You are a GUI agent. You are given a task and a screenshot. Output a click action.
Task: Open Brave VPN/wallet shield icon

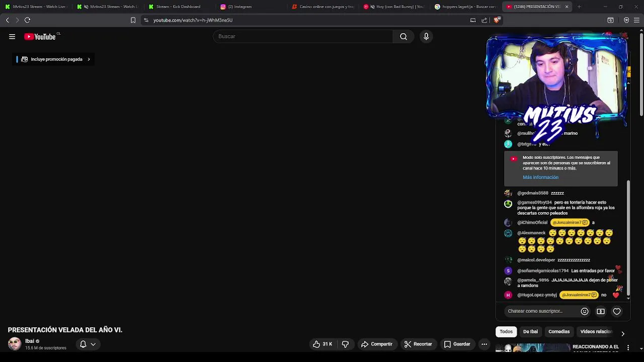click(626, 20)
